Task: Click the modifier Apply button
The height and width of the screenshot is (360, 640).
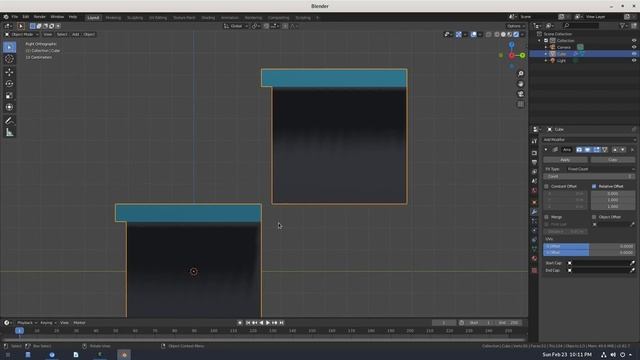Action: 565,160
